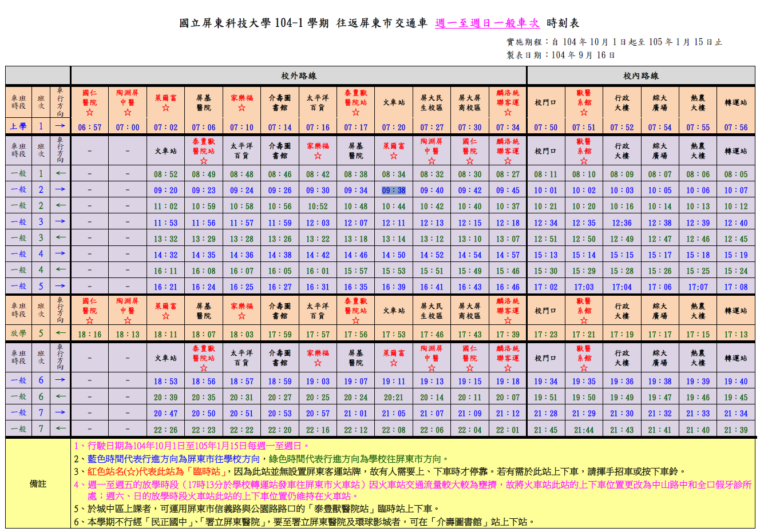Click the 15 : 24 time cell

[736, 271]
